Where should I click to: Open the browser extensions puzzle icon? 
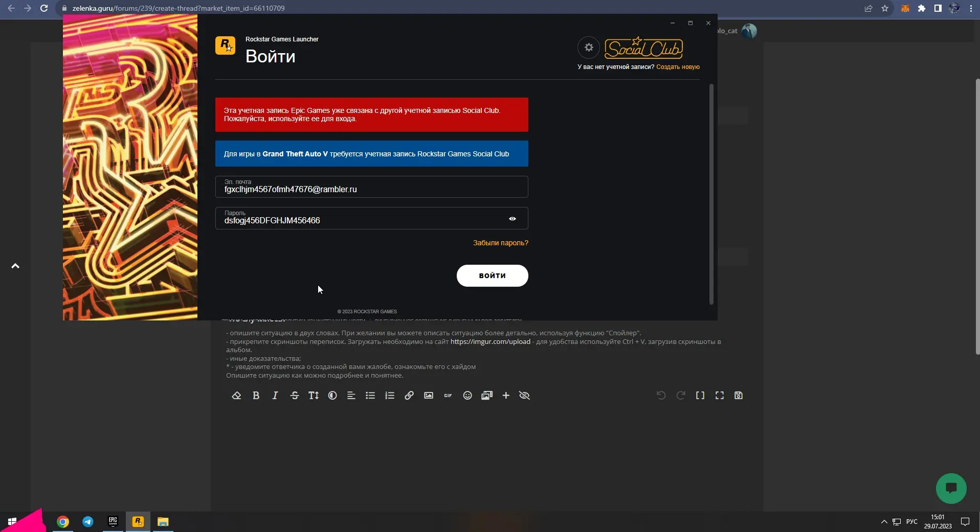pos(922,8)
